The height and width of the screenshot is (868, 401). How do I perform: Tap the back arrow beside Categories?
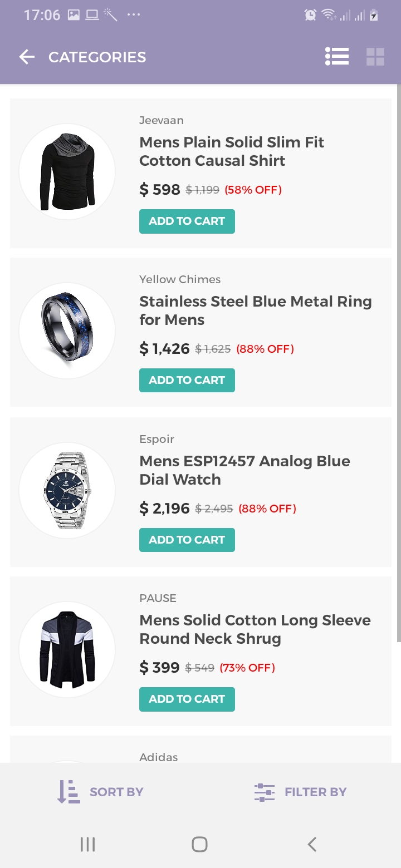click(27, 57)
